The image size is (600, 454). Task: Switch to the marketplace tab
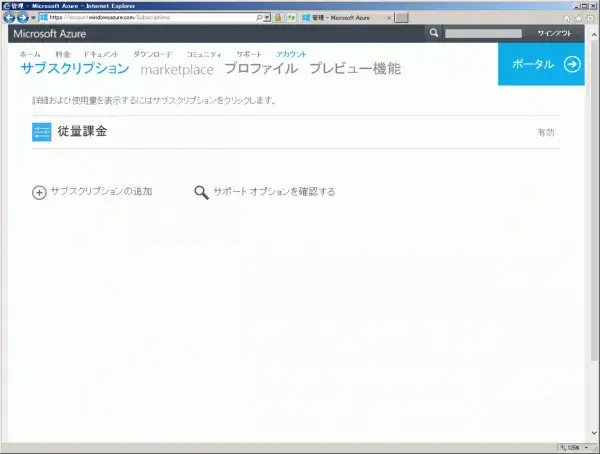pyautogui.click(x=177, y=70)
